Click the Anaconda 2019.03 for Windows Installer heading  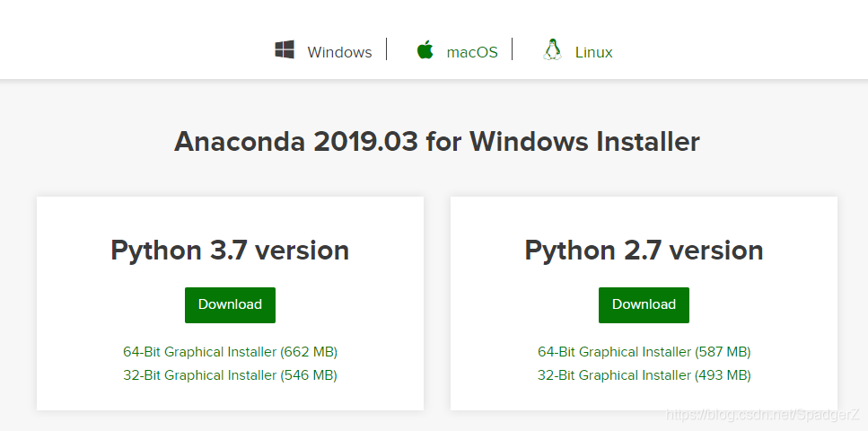[436, 142]
